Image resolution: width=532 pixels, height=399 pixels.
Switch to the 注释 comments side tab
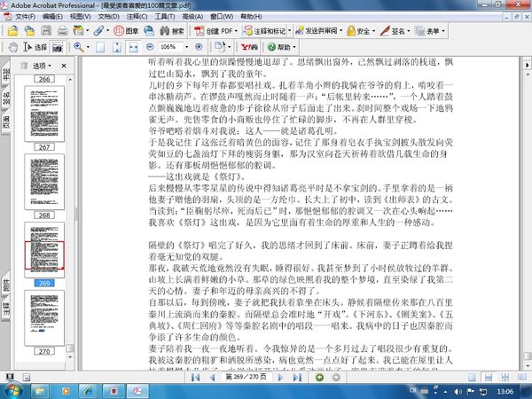(6, 309)
